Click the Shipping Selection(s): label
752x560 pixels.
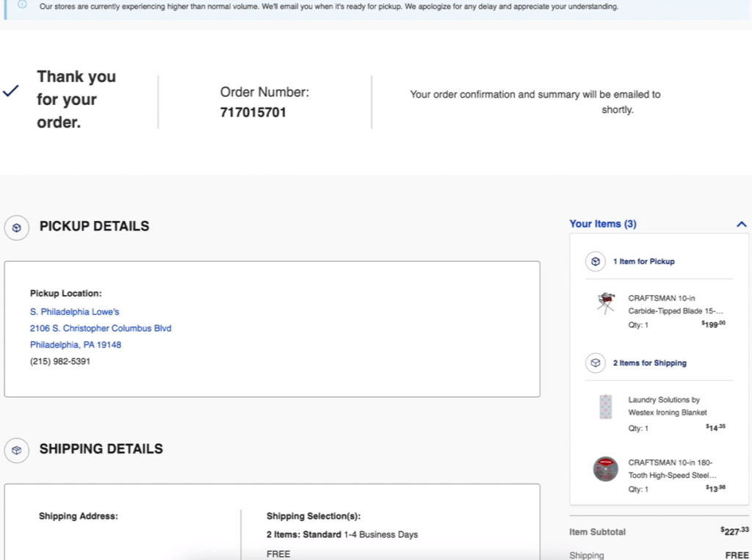(314, 517)
